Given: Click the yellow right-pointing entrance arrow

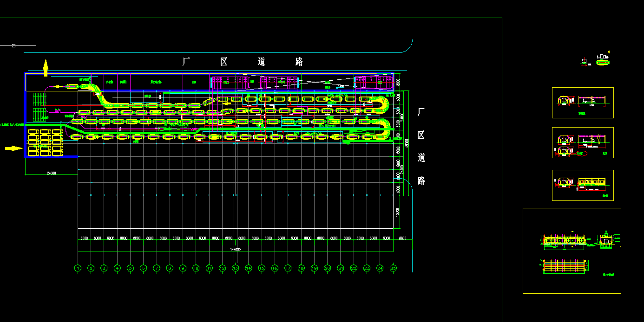Looking at the screenshot, I should click(x=14, y=148).
